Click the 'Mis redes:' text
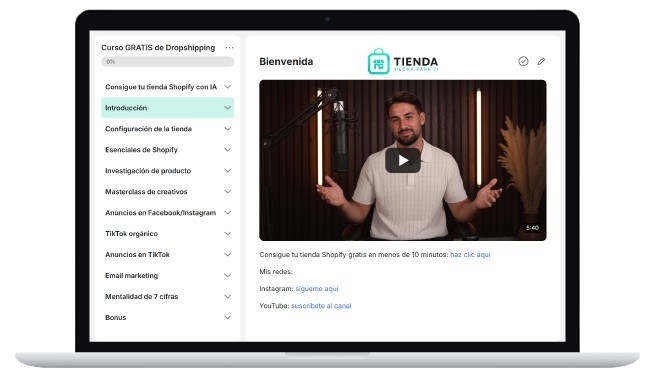 click(x=276, y=272)
